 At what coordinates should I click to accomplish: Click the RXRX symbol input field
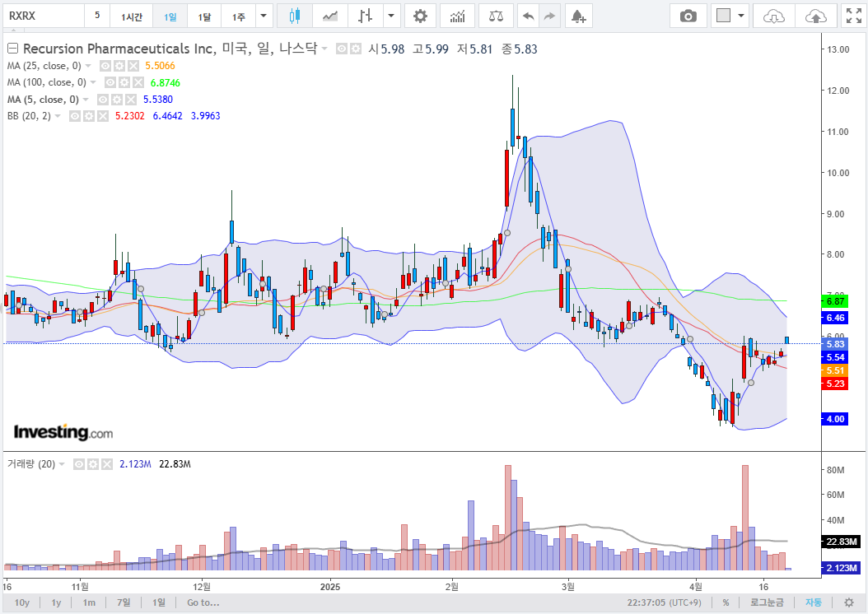pyautogui.click(x=44, y=16)
